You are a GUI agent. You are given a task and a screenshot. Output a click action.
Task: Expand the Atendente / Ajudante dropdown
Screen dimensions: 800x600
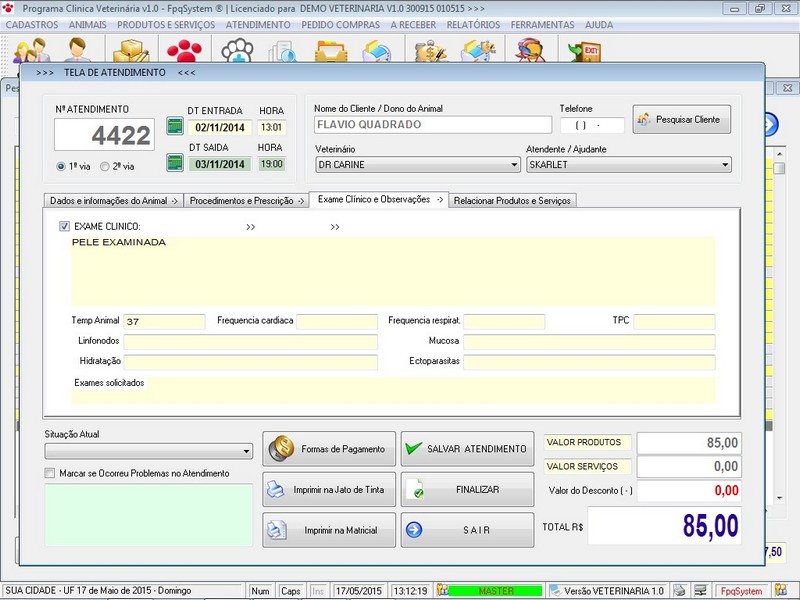[x=724, y=165]
